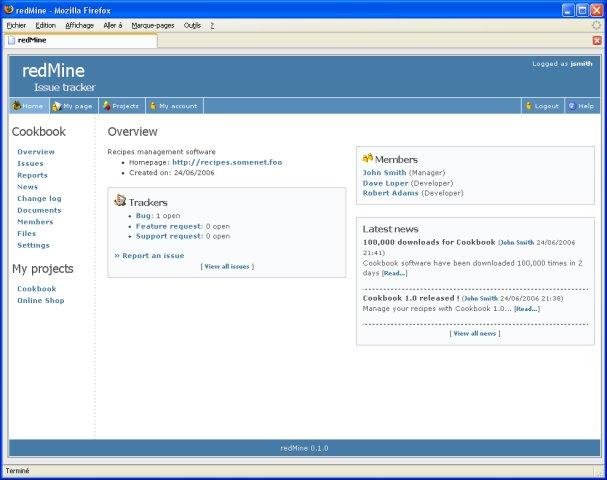The image size is (607, 480).
Task: Click the Logout icon
Action: pos(529,106)
